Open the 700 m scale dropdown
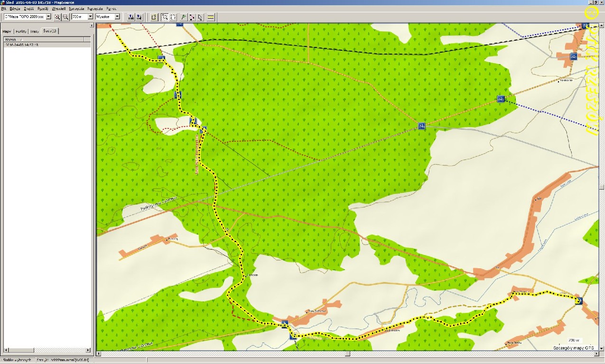This screenshot has width=605, height=364. click(x=90, y=17)
